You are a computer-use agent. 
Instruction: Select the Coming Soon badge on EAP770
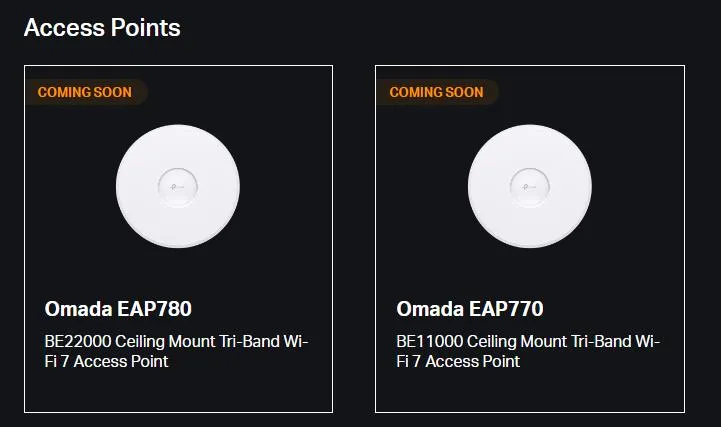[437, 92]
